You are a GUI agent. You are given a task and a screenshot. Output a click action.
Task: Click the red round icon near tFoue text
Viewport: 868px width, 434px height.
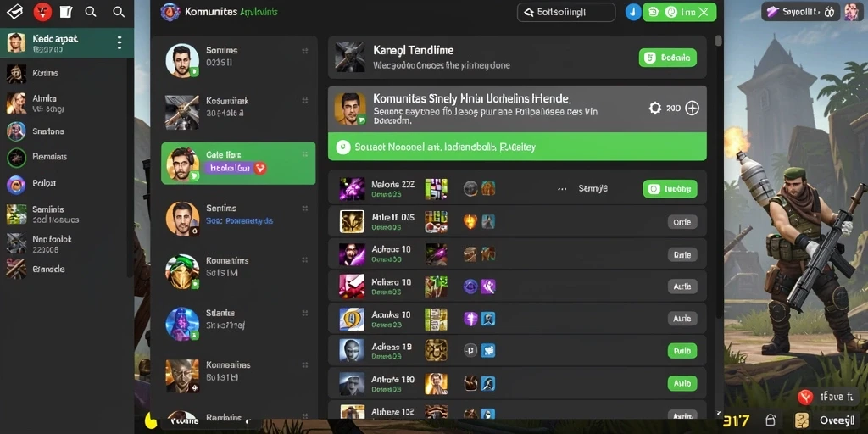(x=805, y=397)
